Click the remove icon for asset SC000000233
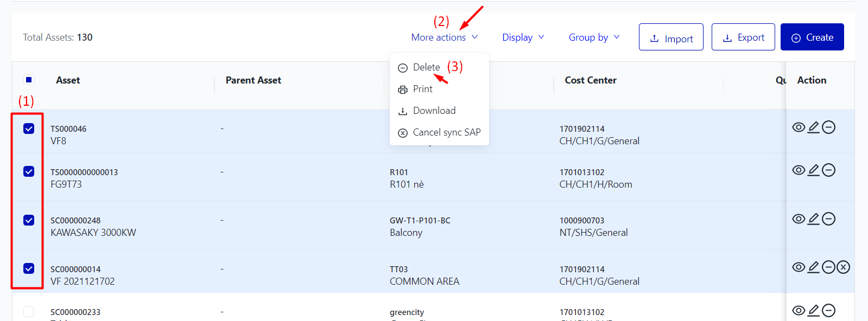 [x=828, y=310]
